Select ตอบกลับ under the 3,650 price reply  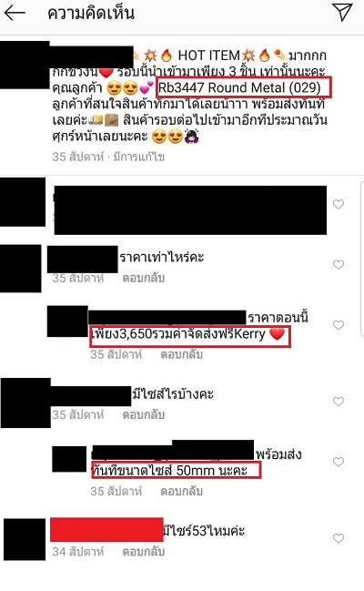[x=182, y=354]
